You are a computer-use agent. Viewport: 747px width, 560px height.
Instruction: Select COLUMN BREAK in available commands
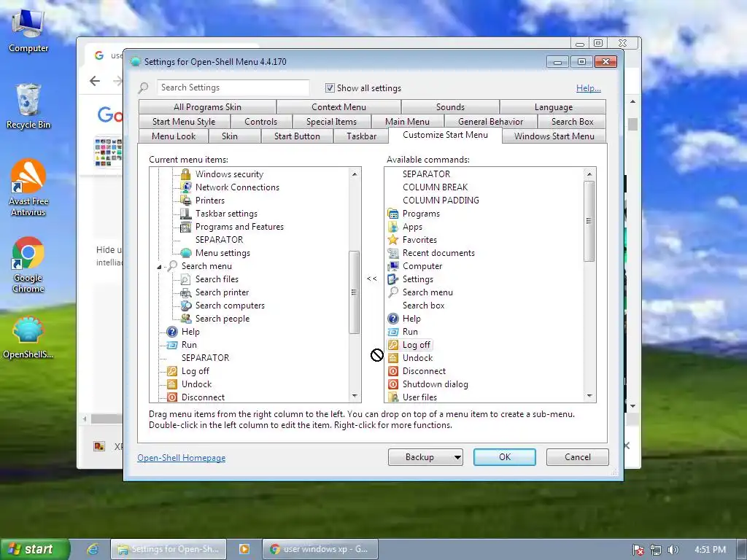[x=435, y=187]
